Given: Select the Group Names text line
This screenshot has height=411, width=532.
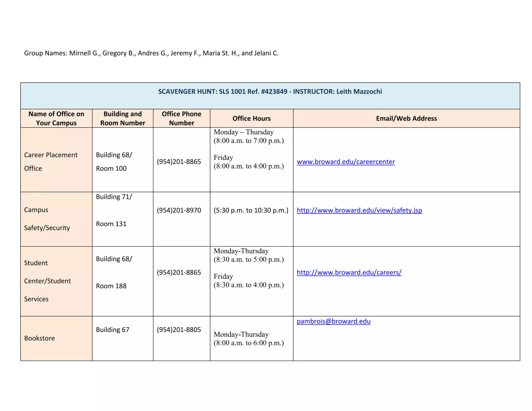Looking at the screenshot, I should click(x=151, y=53).
